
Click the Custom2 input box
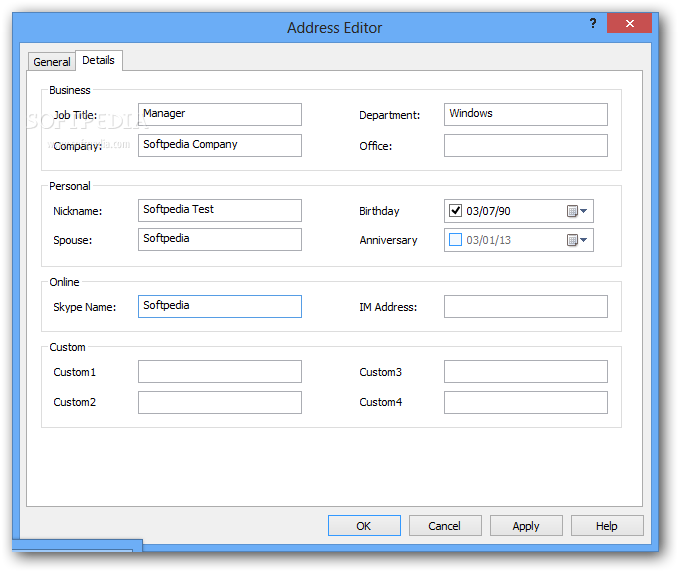click(220, 403)
